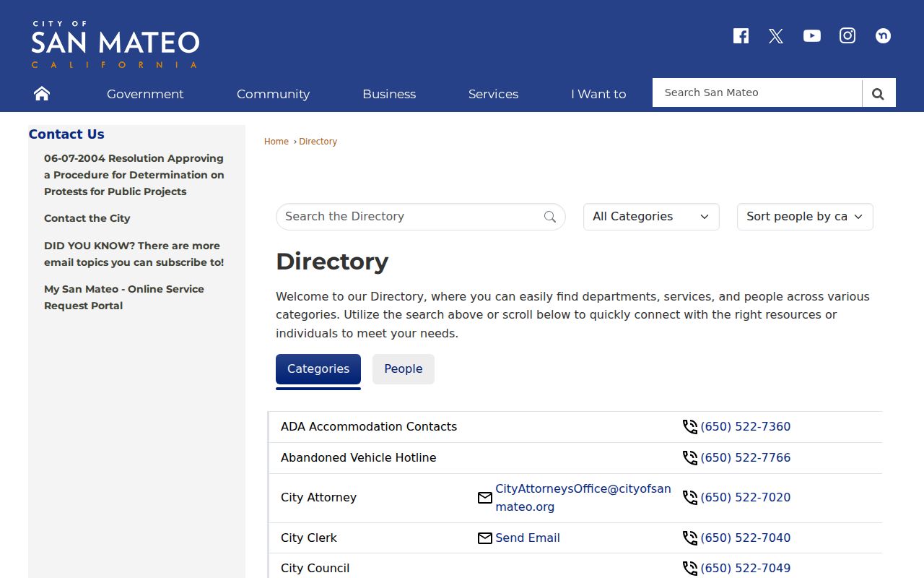The image size is (924, 578).
Task: Select the ADA Accommodation Contacts entry
Action: (369, 427)
